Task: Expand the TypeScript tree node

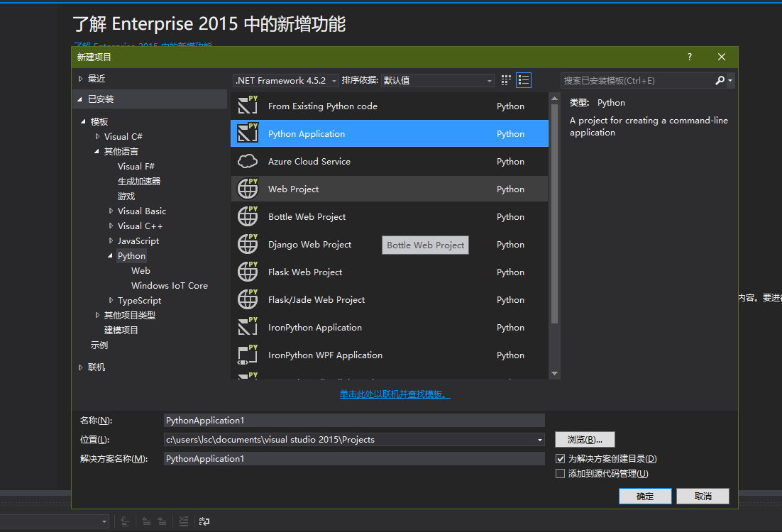Action: tap(111, 300)
